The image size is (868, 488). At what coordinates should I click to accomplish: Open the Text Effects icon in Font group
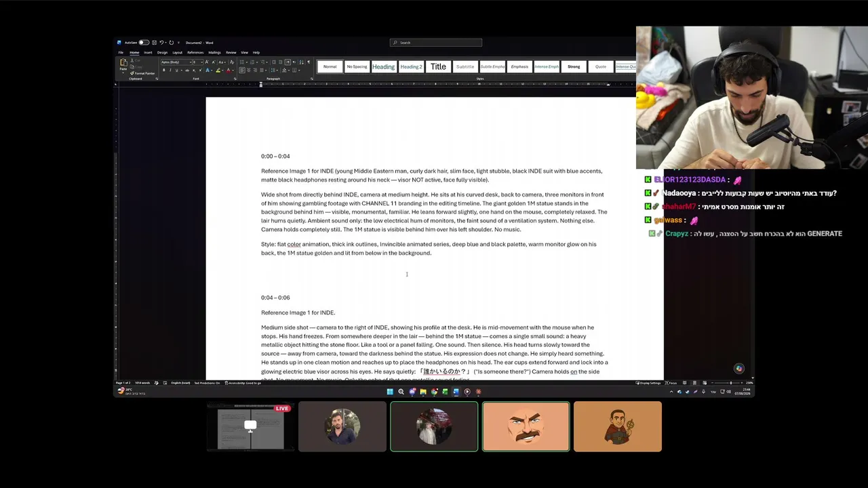pos(208,70)
